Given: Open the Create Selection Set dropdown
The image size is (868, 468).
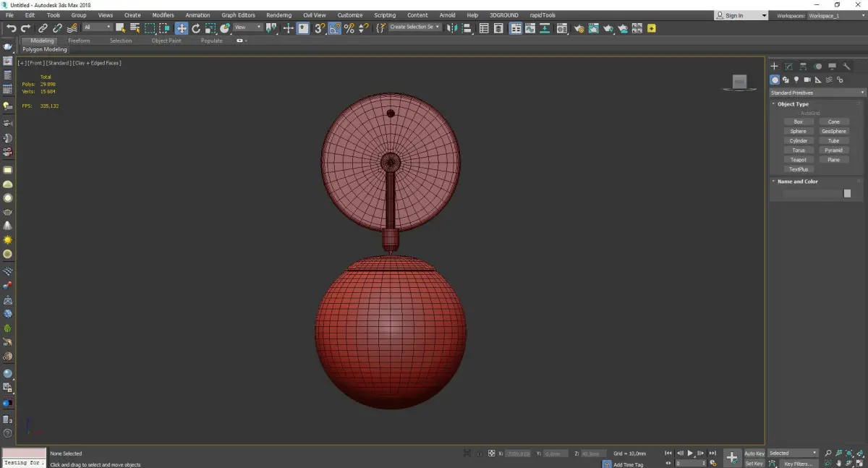Looking at the screenshot, I should coord(414,27).
